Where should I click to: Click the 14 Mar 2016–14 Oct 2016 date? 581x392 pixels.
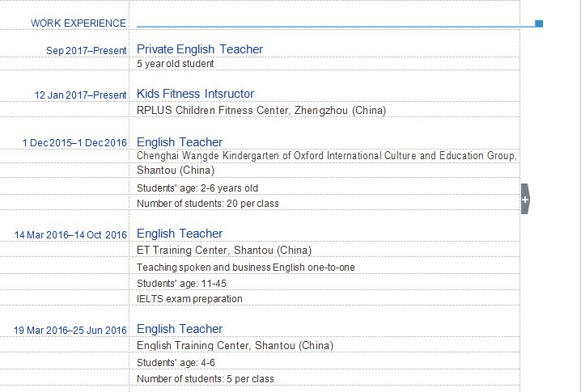coord(70,235)
